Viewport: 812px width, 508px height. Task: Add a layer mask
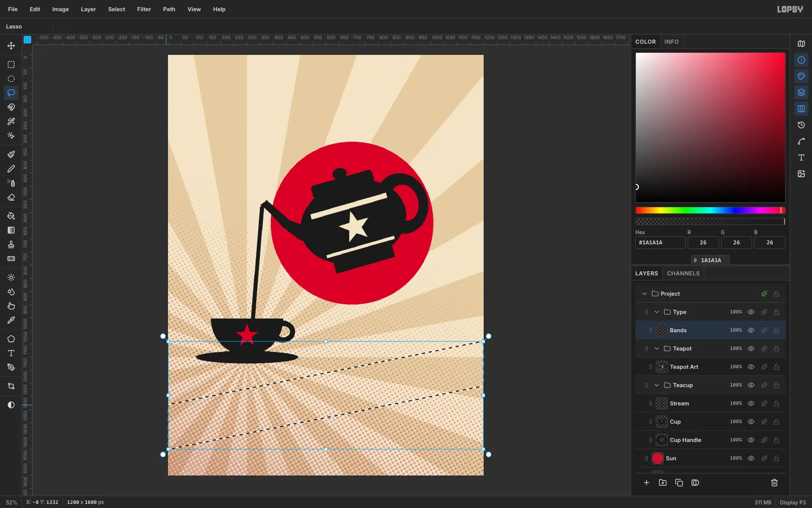click(695, 483)
